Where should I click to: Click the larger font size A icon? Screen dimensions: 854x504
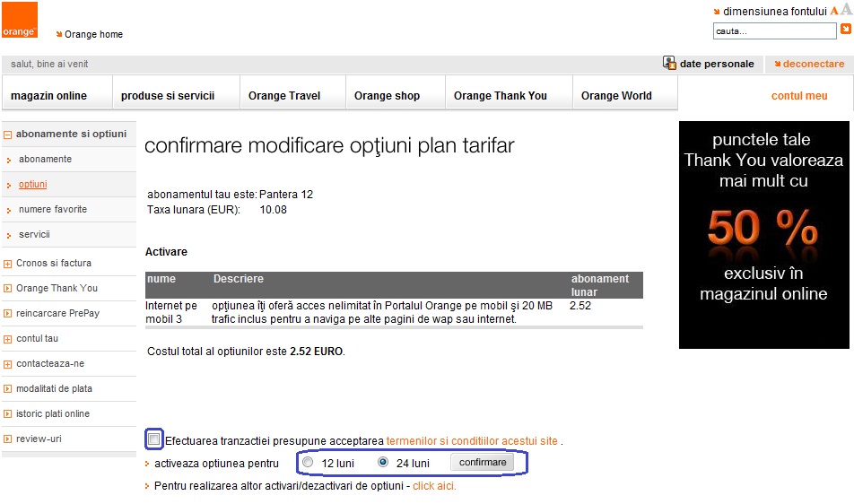pos(846,10)
